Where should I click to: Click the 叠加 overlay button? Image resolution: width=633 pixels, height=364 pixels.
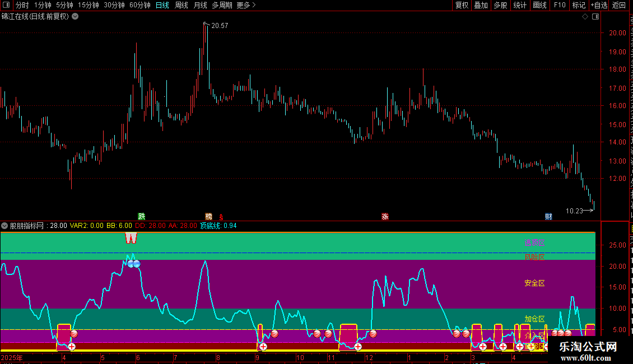click(481, 5)
